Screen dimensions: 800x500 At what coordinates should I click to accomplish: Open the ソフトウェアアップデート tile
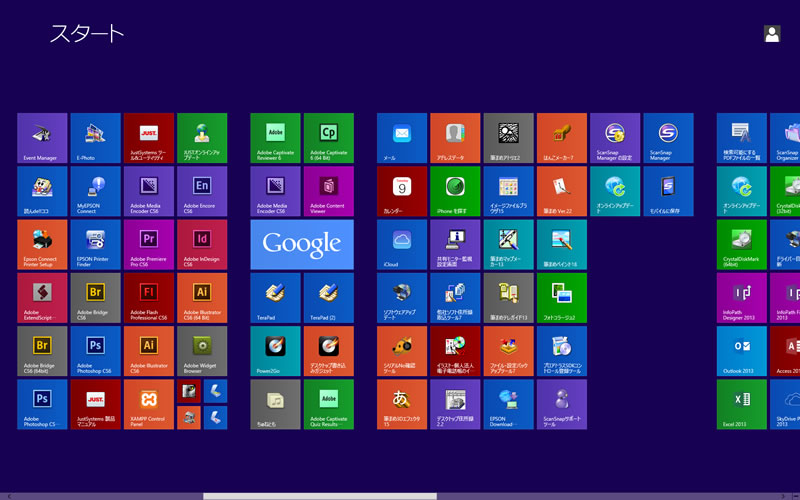(x=402, y=298)
